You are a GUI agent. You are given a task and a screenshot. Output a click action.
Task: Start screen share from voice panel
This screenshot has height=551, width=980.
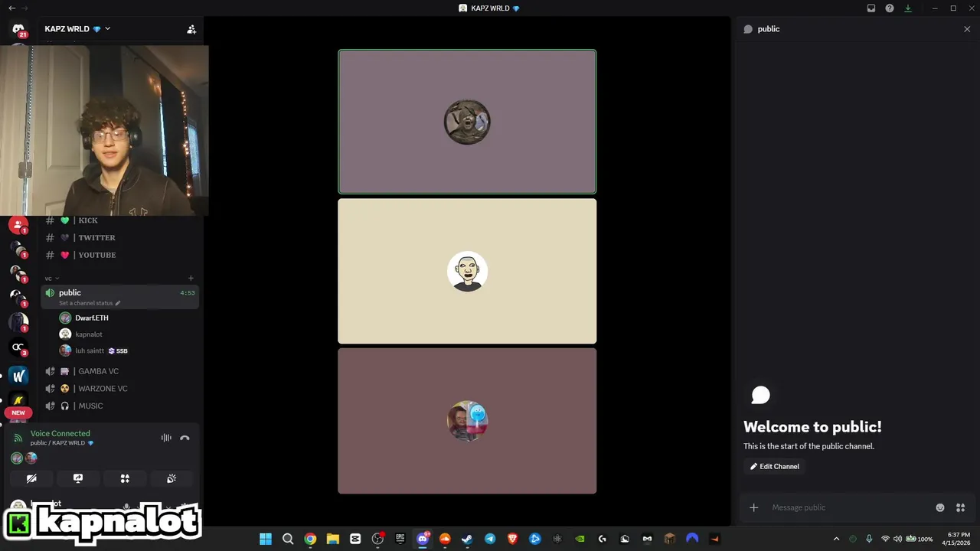(78, 478)
